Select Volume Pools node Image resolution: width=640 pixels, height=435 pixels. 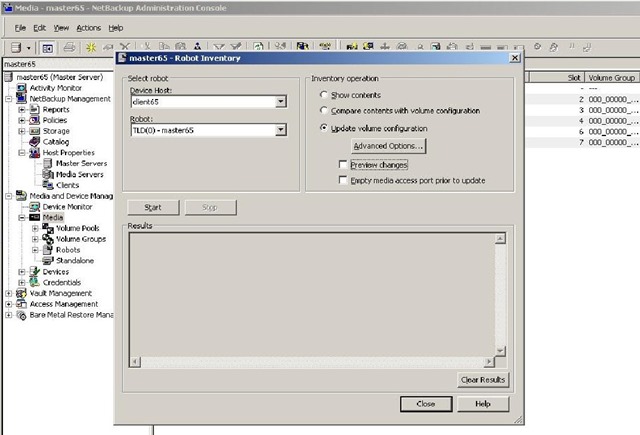[x=78, y=228]
